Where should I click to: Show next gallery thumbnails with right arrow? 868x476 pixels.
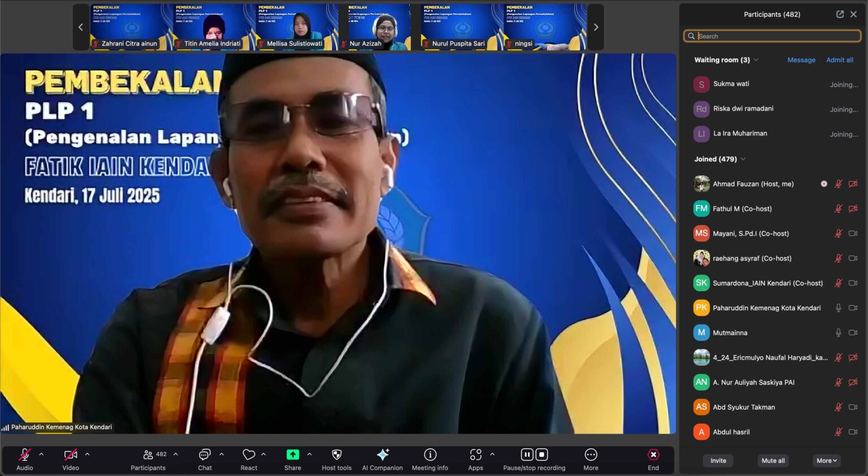pyautogui.click(x=596, y=27)
